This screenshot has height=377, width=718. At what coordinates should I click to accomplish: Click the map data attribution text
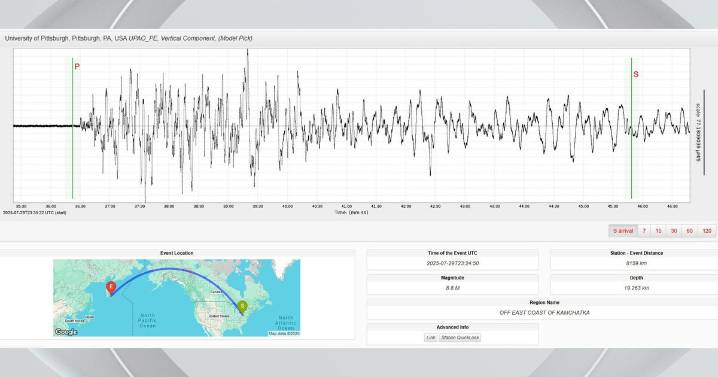tap(284, 334)
